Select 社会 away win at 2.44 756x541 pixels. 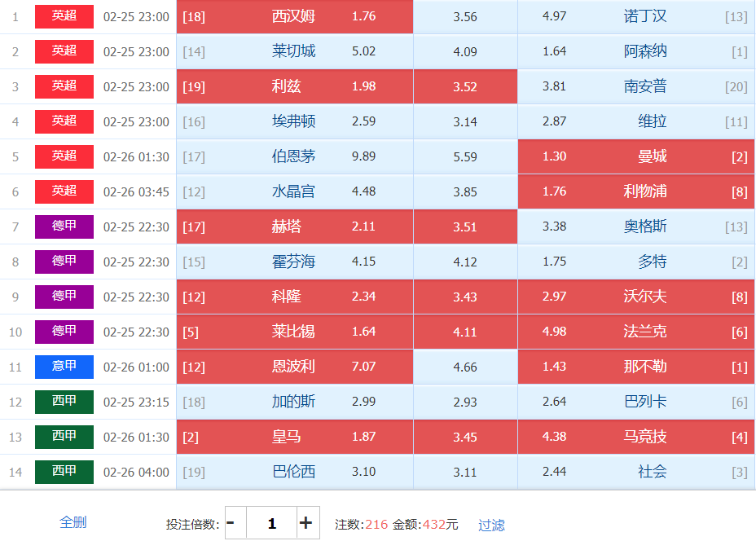pos(636,472)
